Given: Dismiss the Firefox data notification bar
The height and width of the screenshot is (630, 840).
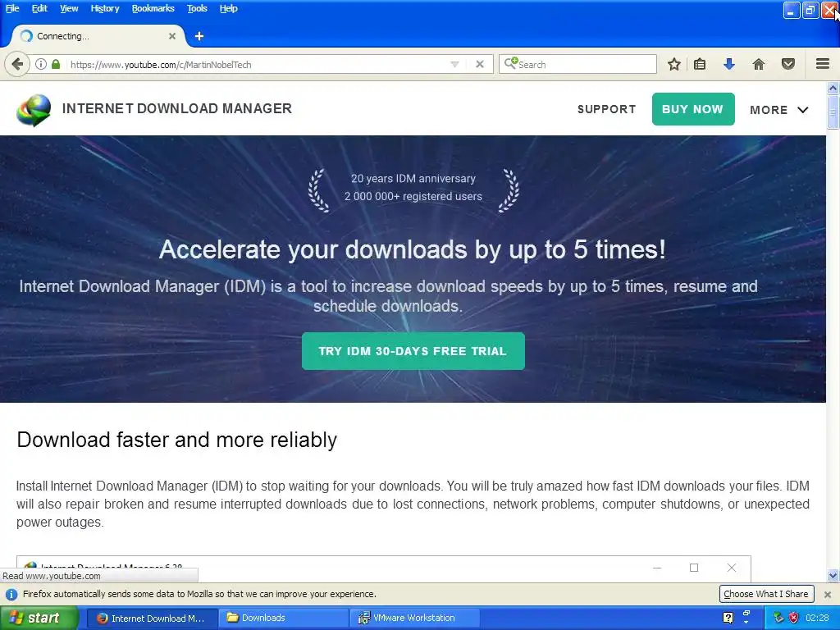Looking at the screenshot, I should coord(827,594).
